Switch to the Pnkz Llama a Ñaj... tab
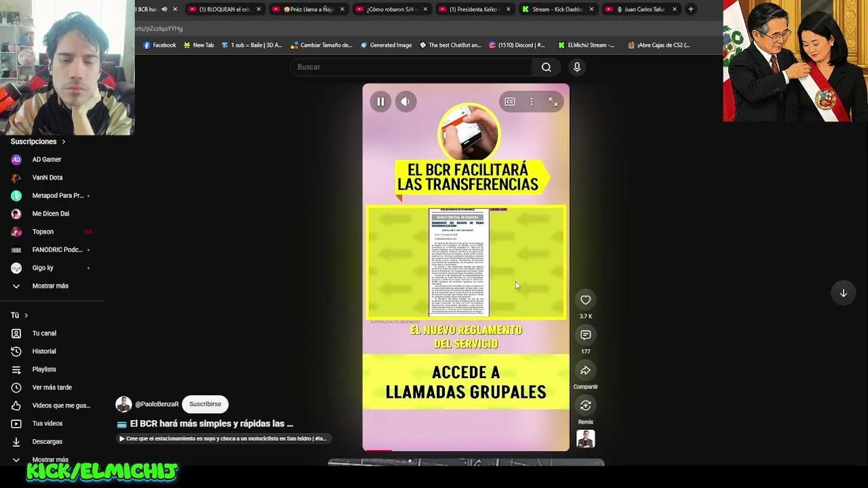The height and width of the screenshot is (488, 868). pyautogui.click(x=309, y=9)
